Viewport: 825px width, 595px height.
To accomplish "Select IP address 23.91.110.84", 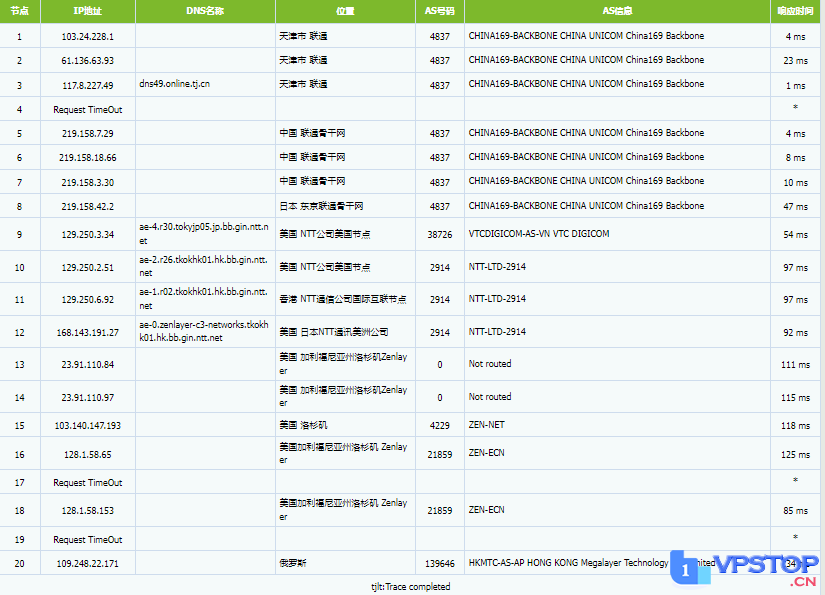I will coord(88,365).
